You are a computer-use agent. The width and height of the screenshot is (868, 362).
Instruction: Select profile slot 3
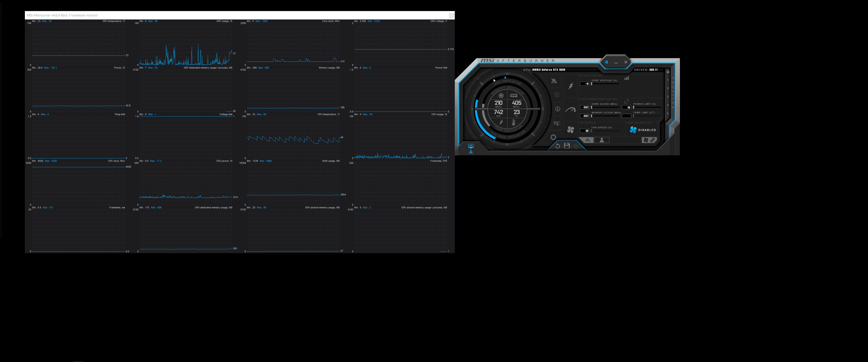coord(668,97)
